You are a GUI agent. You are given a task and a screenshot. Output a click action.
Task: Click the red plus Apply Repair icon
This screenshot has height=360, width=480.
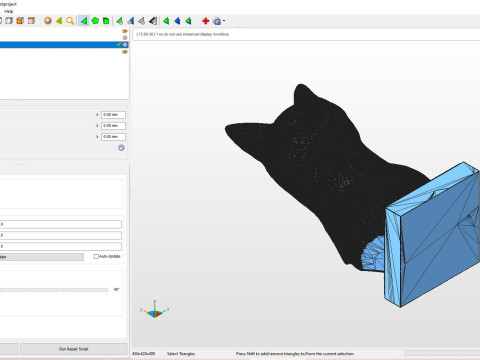coord(205,21)
